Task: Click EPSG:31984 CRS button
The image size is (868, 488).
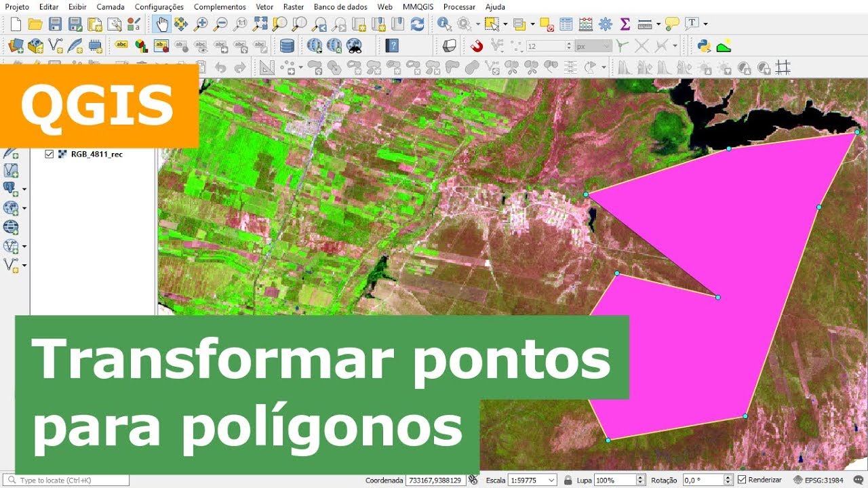Action: (819, 480)
